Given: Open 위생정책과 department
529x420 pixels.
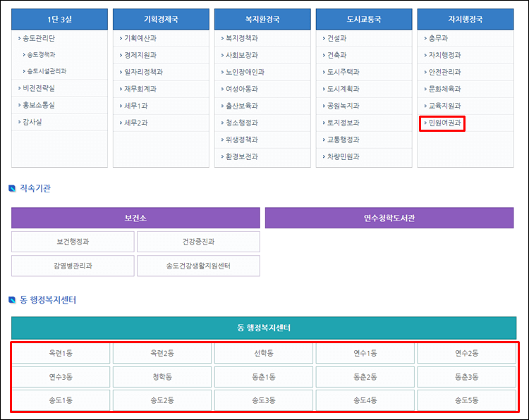Looking at the screenshot, I should (242, 140).
